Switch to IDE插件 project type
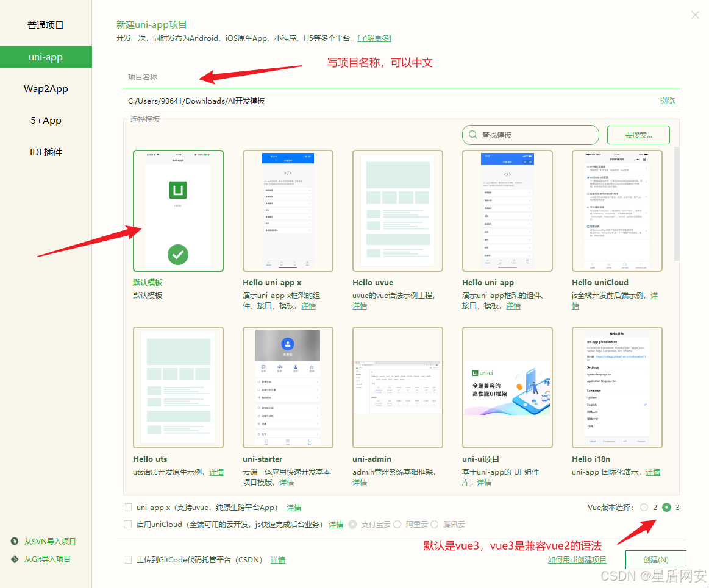The height and width of the screenshot is (588, 709). 46,152
